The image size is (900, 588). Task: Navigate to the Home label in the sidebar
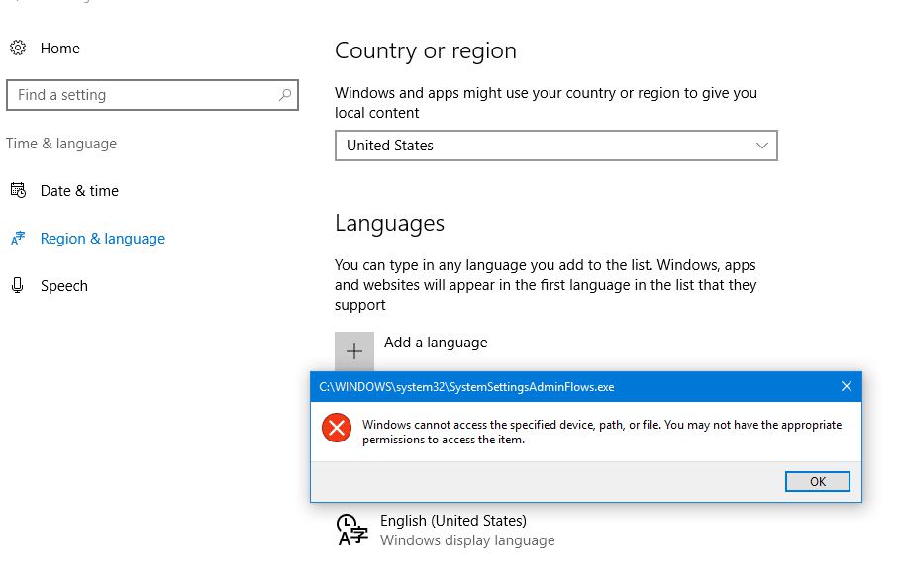click(60, 49)
